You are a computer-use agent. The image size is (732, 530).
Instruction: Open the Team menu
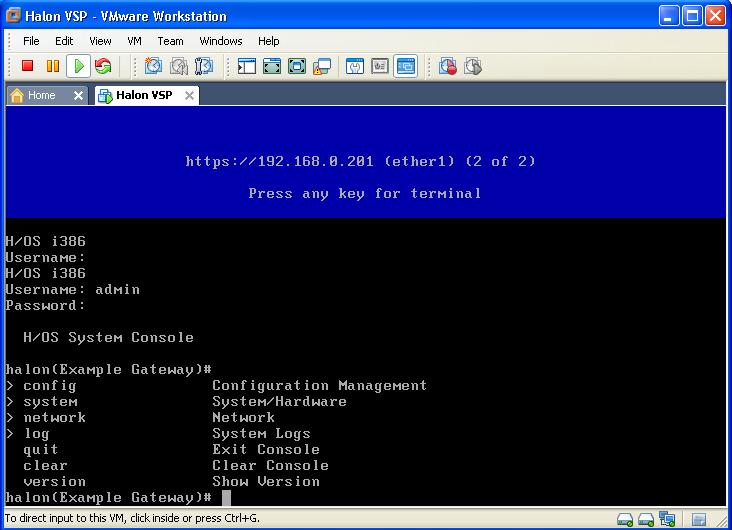170,41
